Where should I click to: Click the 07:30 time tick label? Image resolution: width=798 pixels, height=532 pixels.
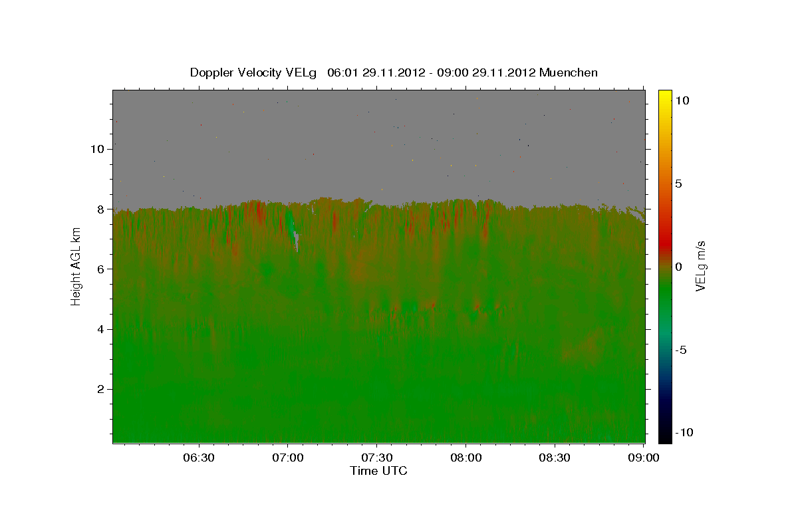pyautogui.click(x=377, y=458)
